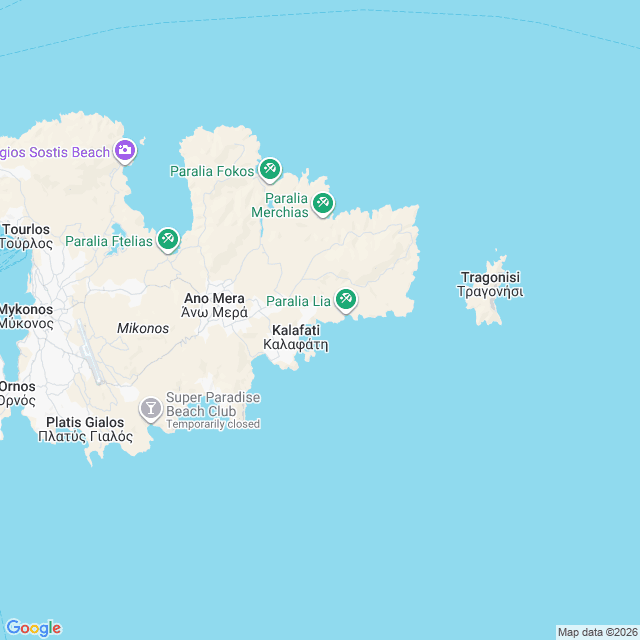The height and width of the screenshot is (640, 640).
Task: Click the Paralia Fokos beach pin
Action: [270, 169]
